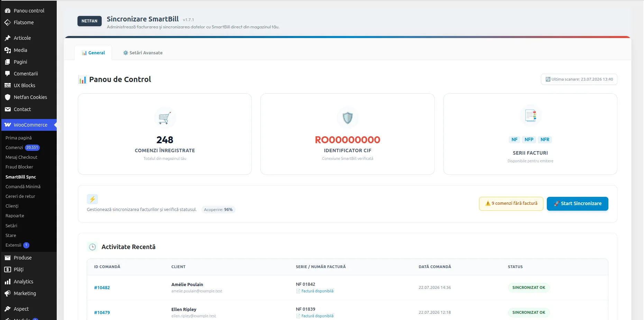Open the Comandă Minimă submenu item

coord(23,186)
